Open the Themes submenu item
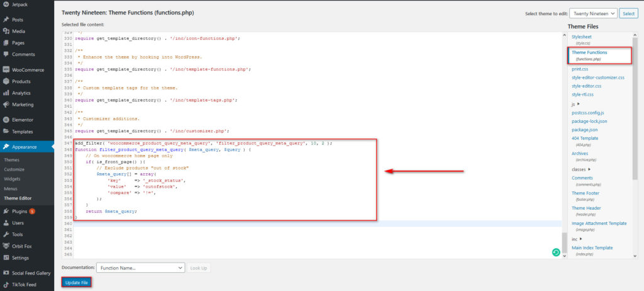The height and width of the screenshot is (291, 644). [11, 160]
